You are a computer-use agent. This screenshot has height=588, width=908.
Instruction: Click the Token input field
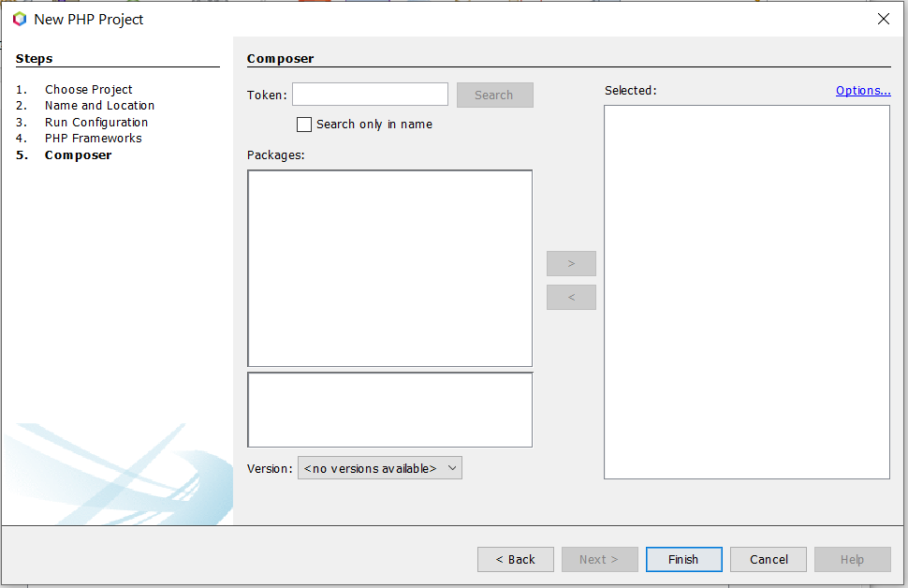(x=370, y=95)
